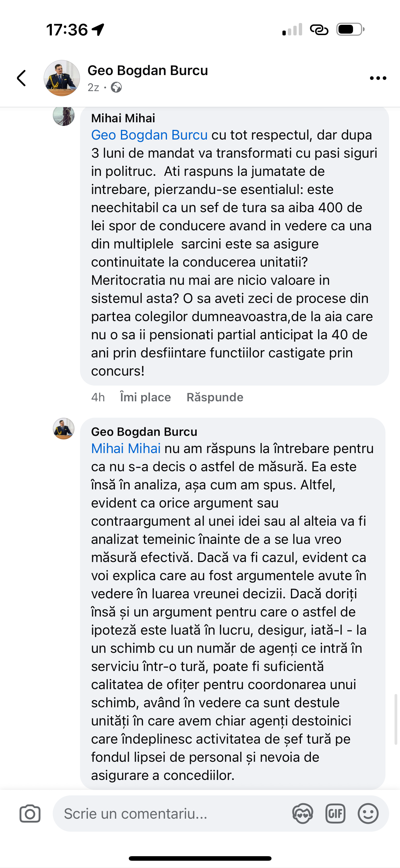Like Mihai Mihai's comment with Îmi place
Screen dimensions: 400x868
[145, 397]
